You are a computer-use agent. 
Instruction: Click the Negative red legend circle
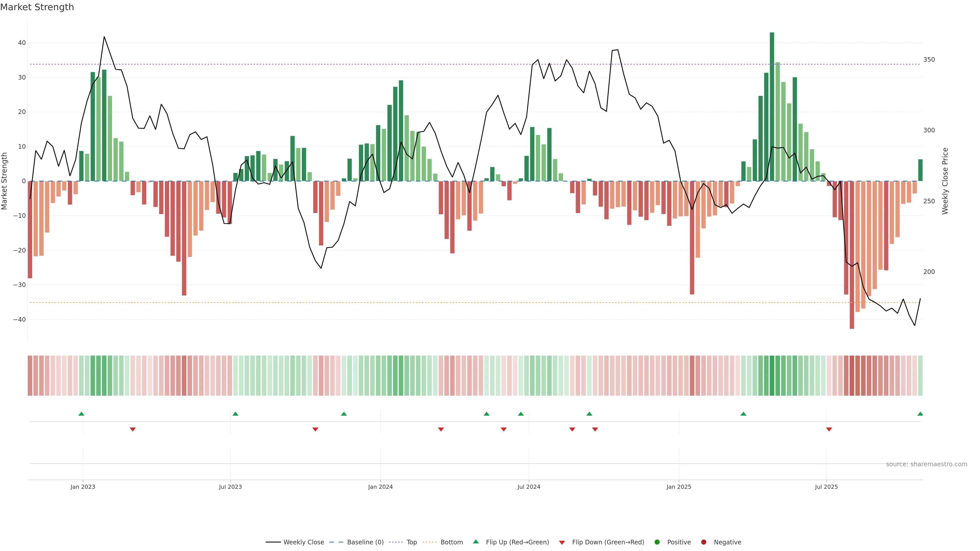(x=703, y=542)
